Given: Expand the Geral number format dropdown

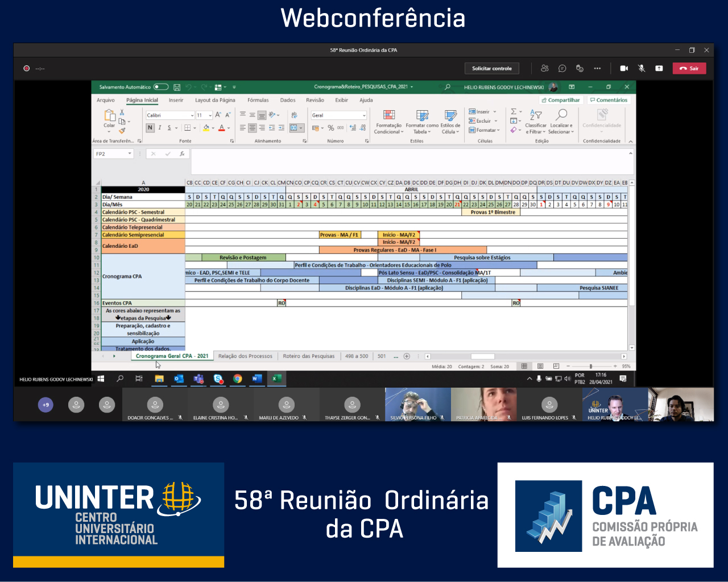Looking at the screenshot, I should [x=364, y=115].
